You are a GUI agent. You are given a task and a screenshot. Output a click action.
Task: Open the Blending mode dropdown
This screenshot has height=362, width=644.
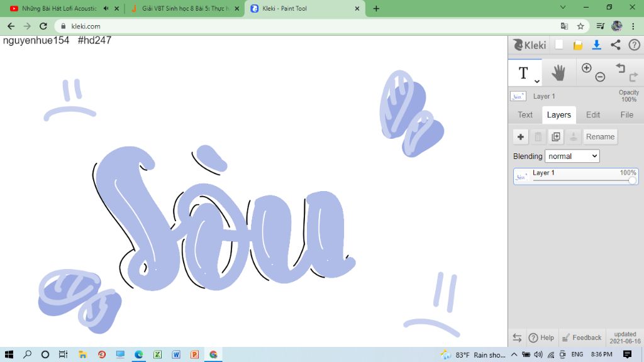[x=572, y=156]
